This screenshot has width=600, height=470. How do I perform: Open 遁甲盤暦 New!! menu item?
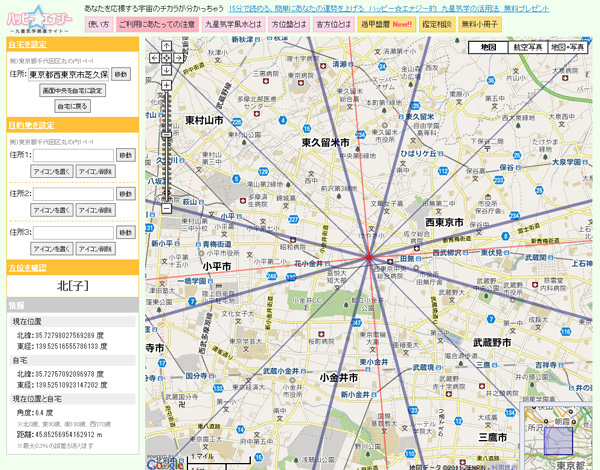386,24
